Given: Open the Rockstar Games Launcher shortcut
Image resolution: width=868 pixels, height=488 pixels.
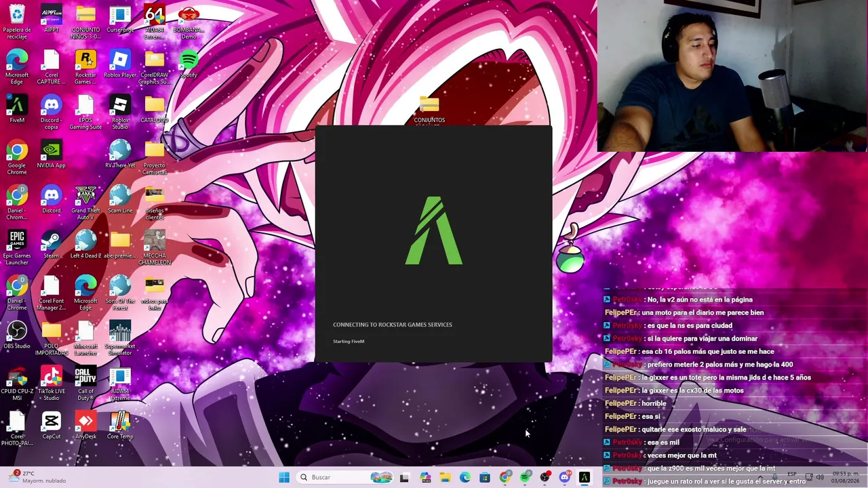Looking at the screenshot, I should (85, 68).
